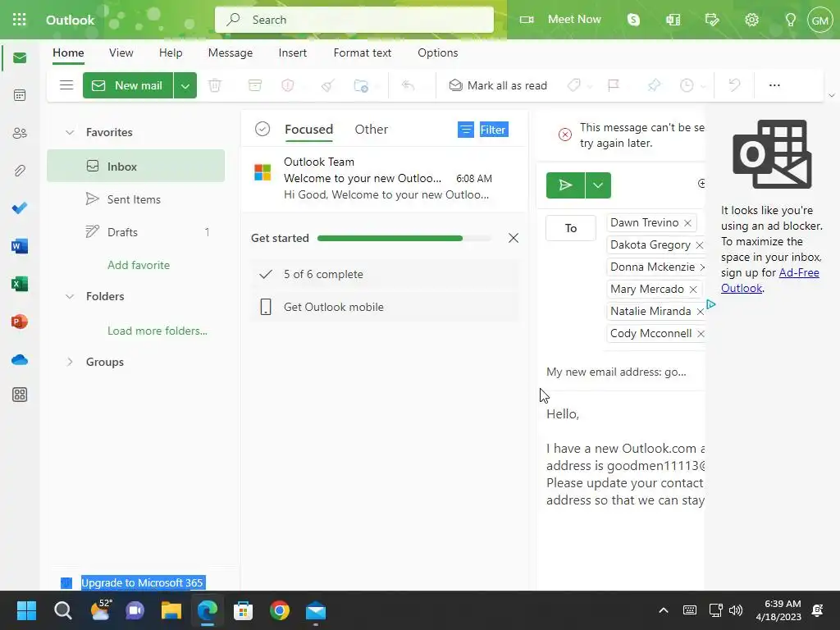The width and height of the screenshot is (840, 630).
Task: Toggle the hamburger navigation pane button
Action: [66, 85]
